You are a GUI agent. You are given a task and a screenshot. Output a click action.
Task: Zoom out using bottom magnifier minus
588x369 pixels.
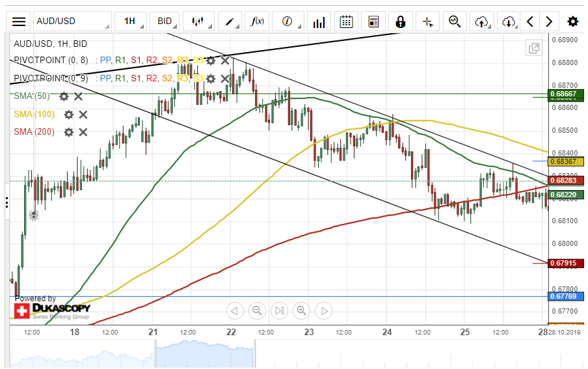pyautogui.click(x=257, y=310)
